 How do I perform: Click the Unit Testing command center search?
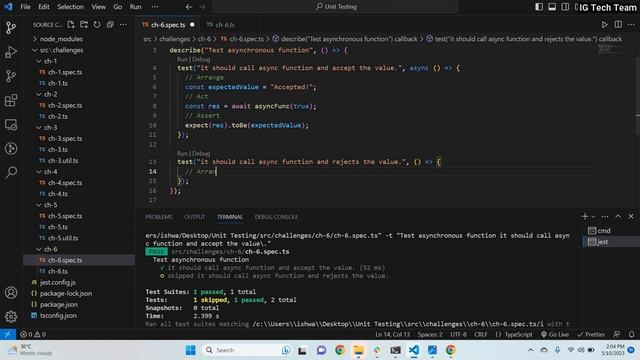(336, 7)
